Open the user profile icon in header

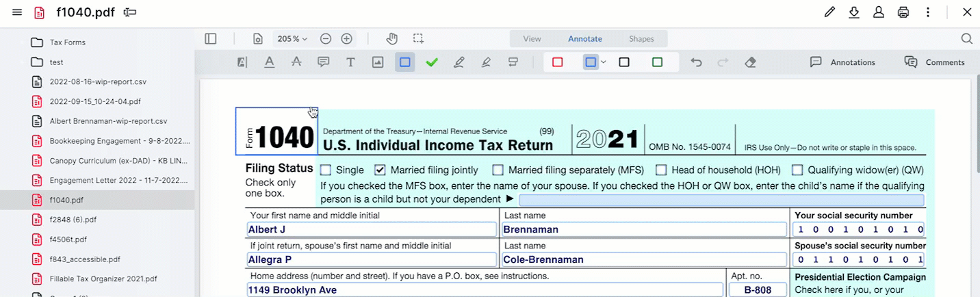pos(879,12)
